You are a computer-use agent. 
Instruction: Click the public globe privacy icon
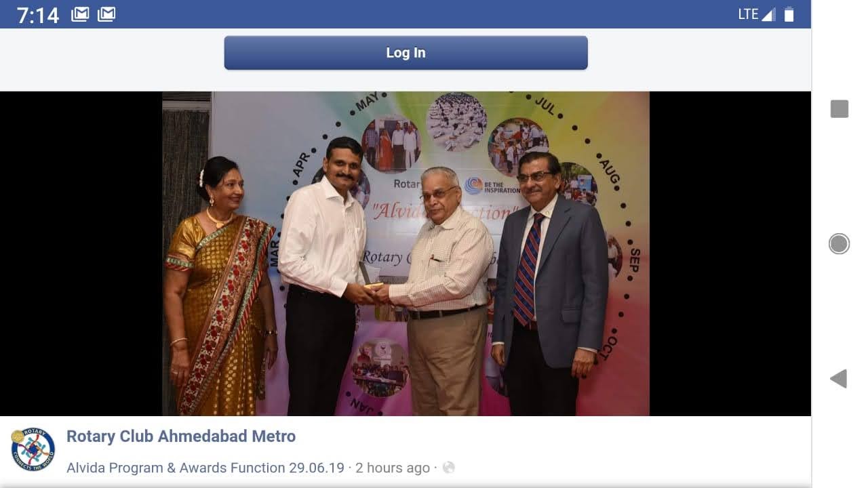(x=448, y=468)
